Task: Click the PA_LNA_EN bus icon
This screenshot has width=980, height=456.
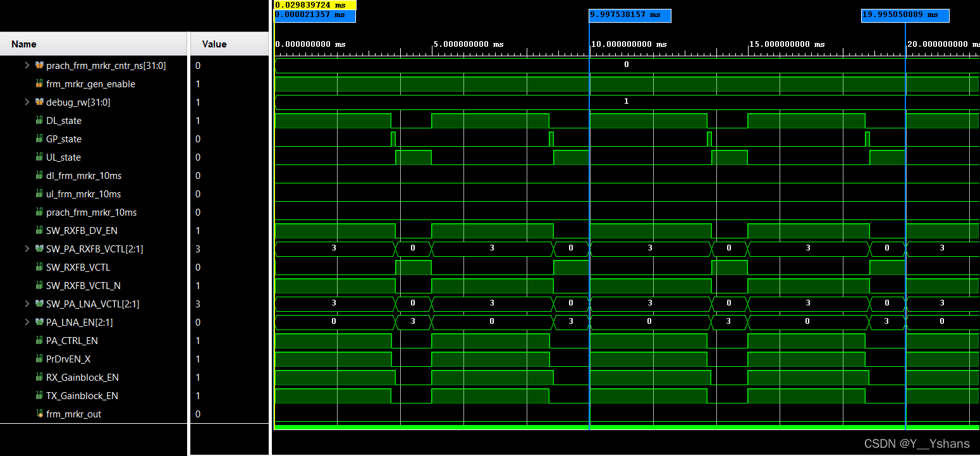Action: [39, 322]
